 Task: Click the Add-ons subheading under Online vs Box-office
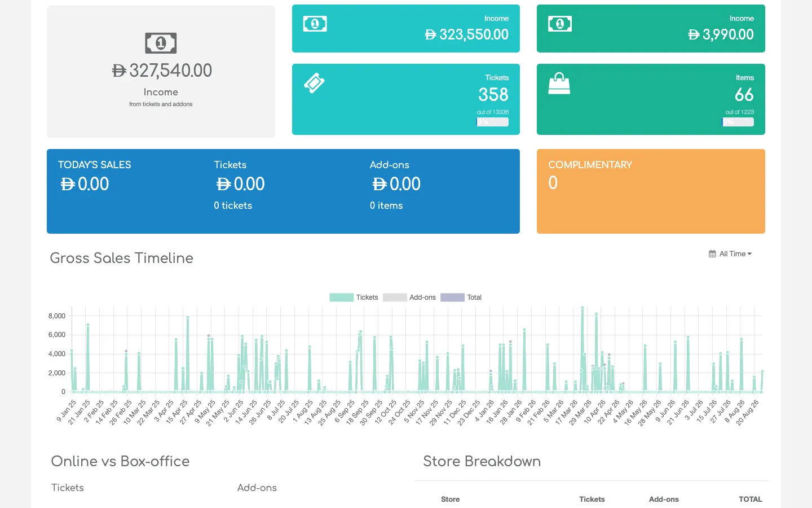257,488
